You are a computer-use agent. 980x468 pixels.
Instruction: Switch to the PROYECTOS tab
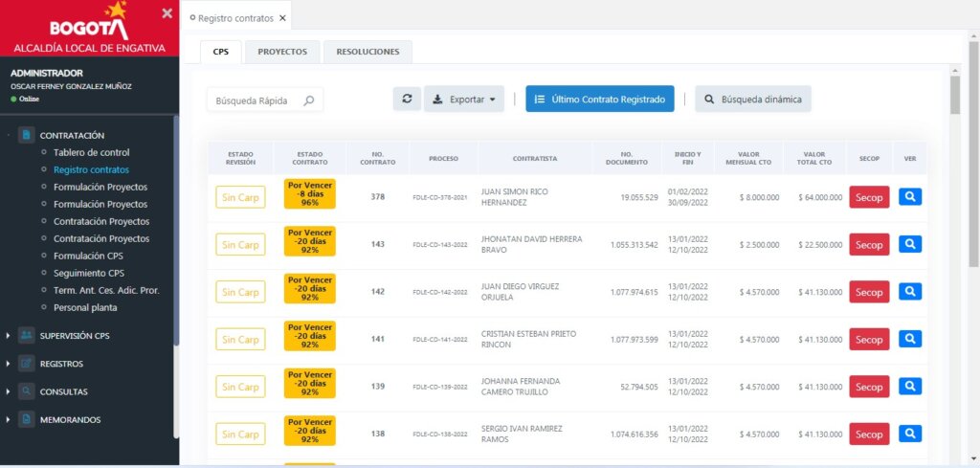[282, 52]
